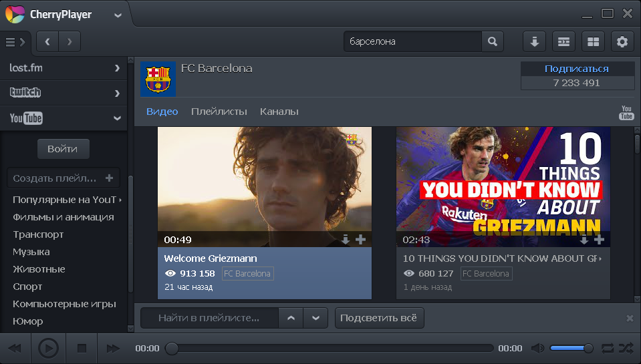Expand the twitch section
Screen dimensions: 641x364
pyautogui.click(x=63, y=93)
